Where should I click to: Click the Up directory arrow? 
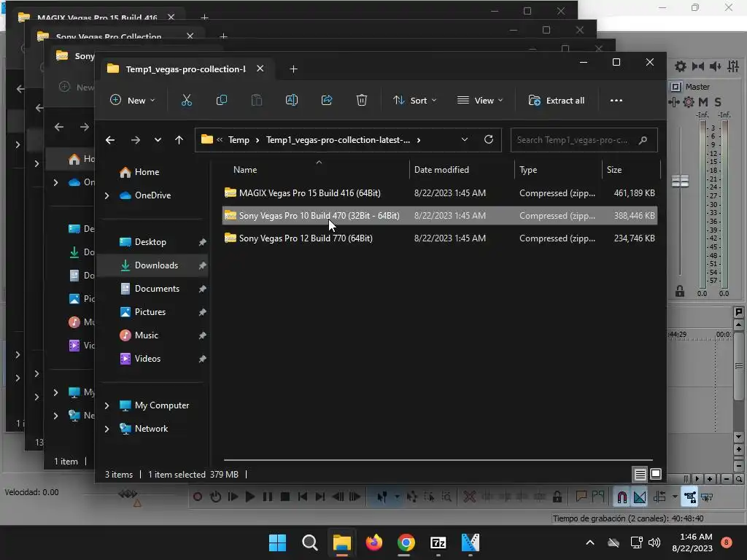point(179,140)
